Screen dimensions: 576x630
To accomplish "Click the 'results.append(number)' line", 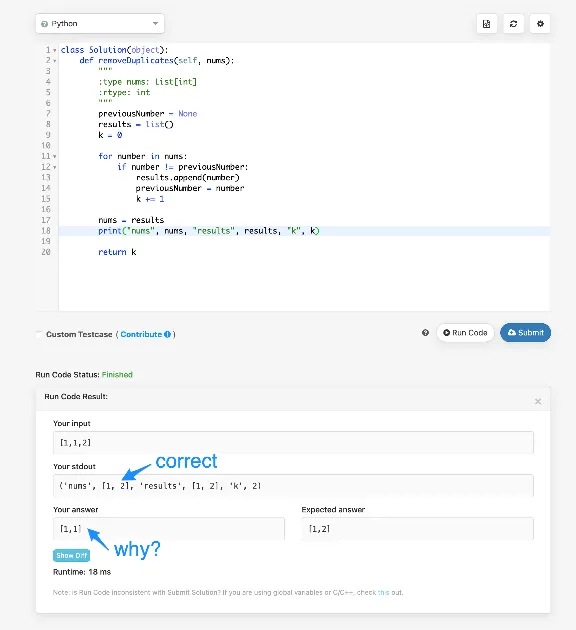I will tap(188, 178).
